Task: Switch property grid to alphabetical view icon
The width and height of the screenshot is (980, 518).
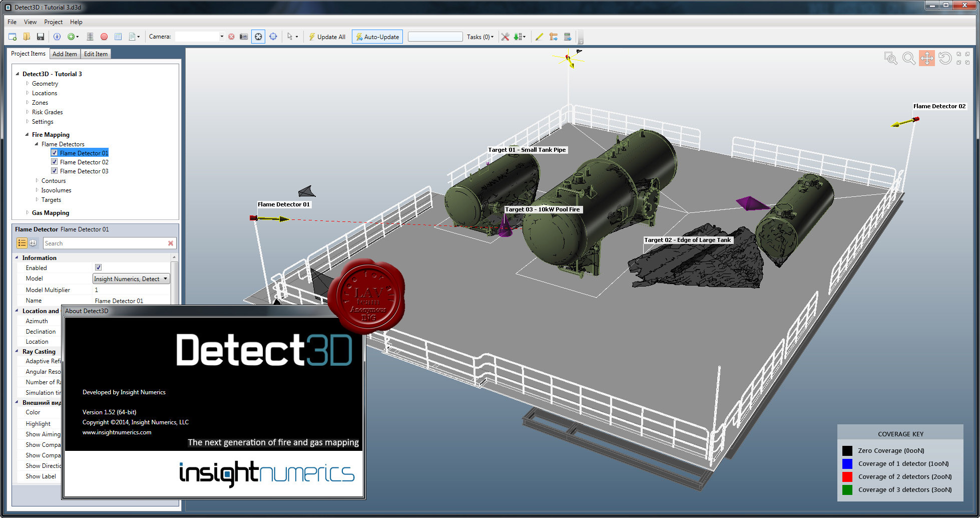Action: pyautogui.click(x=33, y=243)
